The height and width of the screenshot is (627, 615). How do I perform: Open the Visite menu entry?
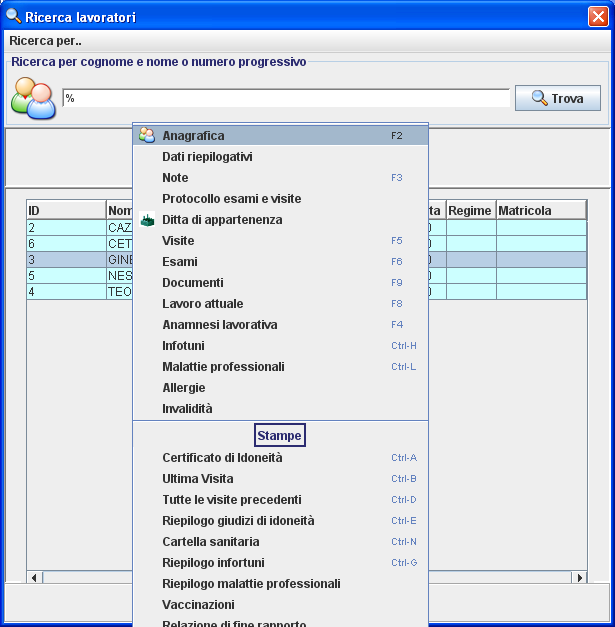[178, 241]
